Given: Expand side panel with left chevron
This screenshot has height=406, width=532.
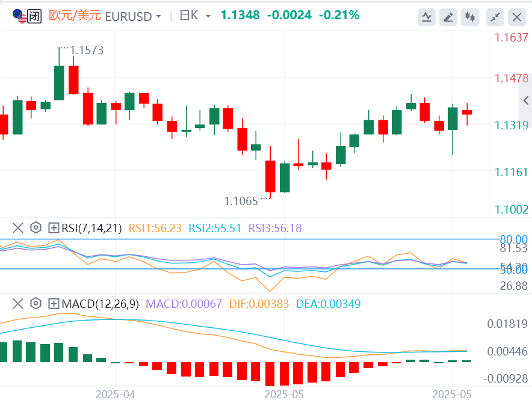Looking at the screenshot, I should (526, 100).
